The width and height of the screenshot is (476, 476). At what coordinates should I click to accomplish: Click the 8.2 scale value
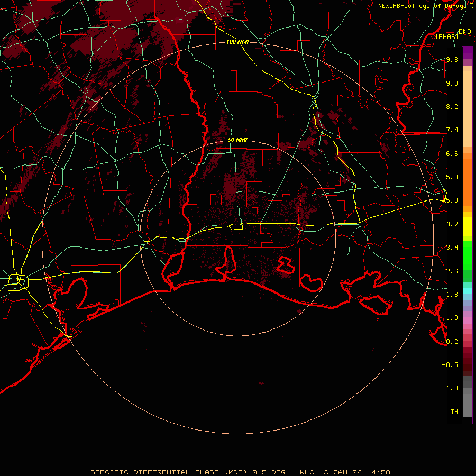coord(452,106)
